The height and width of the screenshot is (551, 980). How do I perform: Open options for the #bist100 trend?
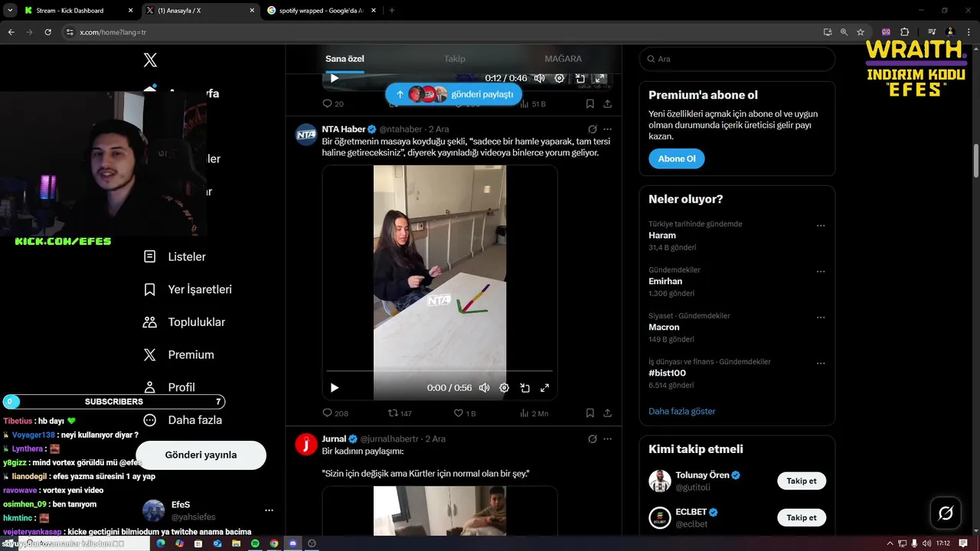click(821, 364)
